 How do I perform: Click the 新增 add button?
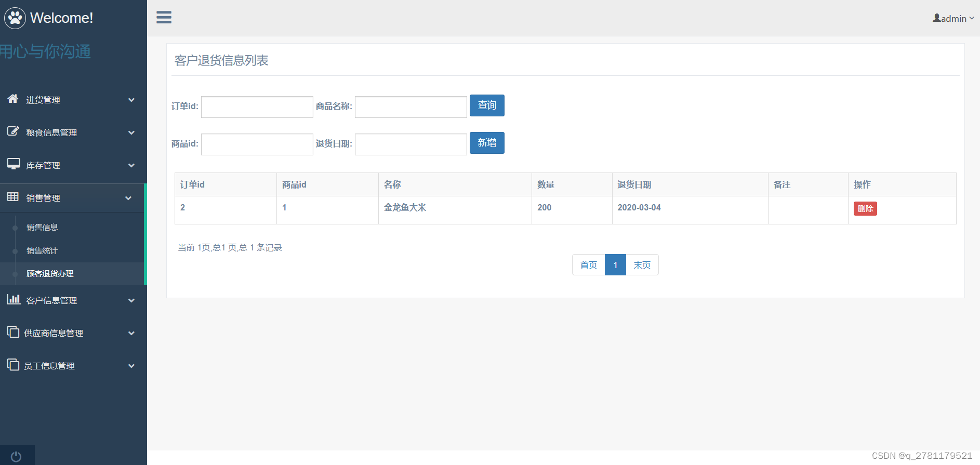point(487,143)
